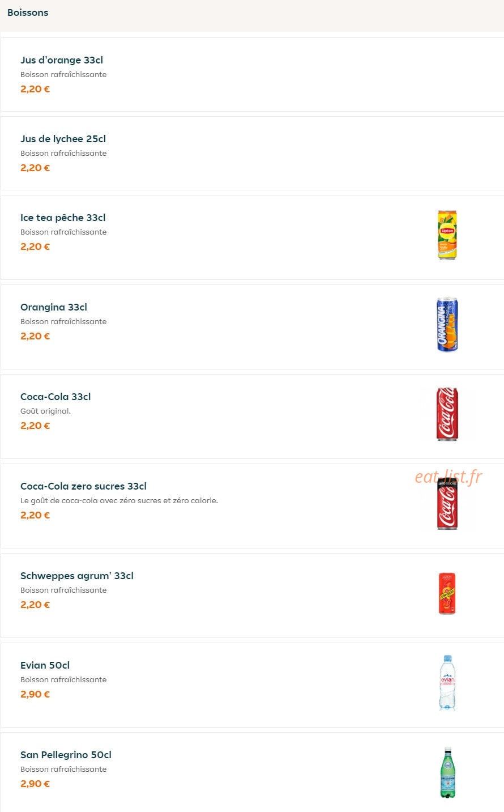Open the Evian 50cl item title

45,665
